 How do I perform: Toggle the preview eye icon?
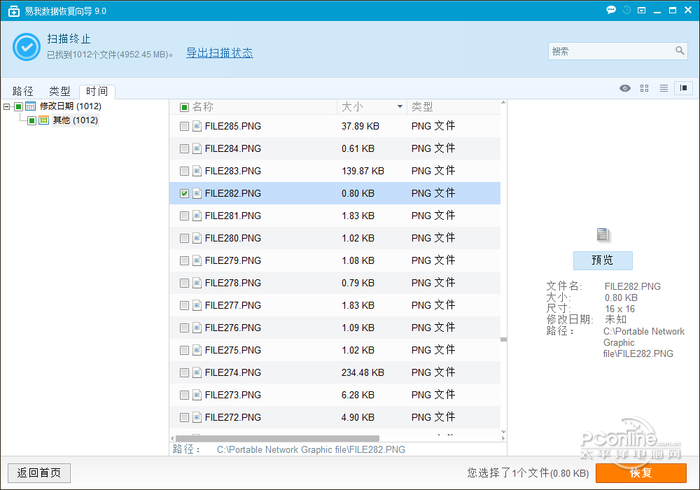tap(625, 88)
